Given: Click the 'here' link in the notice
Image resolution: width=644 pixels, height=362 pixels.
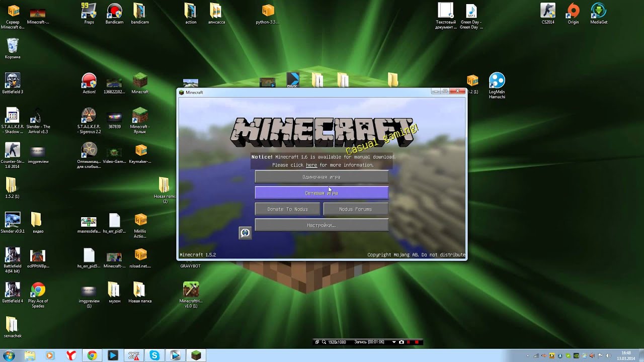Looking at the screenshot, I should coord(311,165).
